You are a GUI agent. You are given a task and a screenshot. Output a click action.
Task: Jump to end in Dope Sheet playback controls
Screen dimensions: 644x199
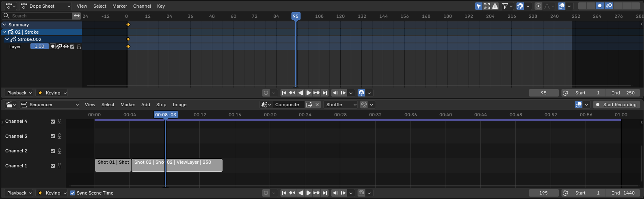(324, 93)
